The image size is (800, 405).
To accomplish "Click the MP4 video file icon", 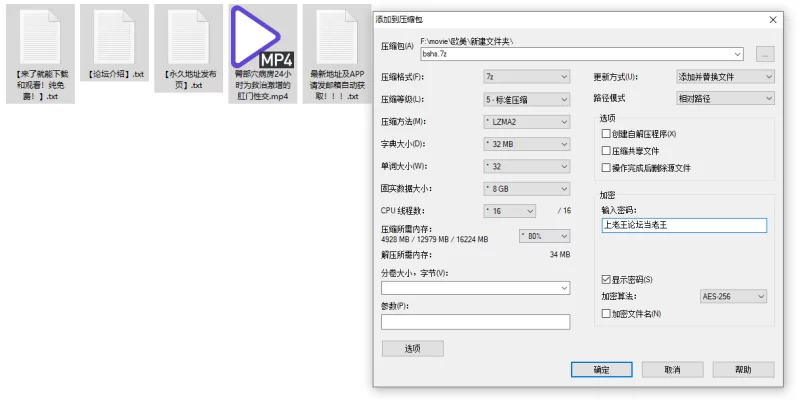I will (x=262, y=54).
